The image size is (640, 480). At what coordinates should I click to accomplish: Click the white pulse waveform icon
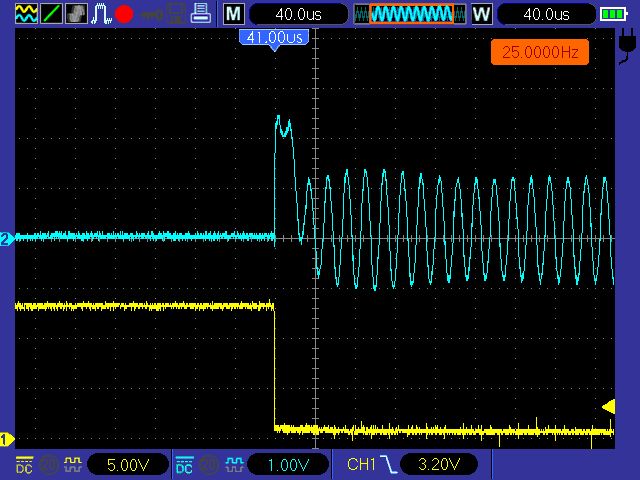101,14
